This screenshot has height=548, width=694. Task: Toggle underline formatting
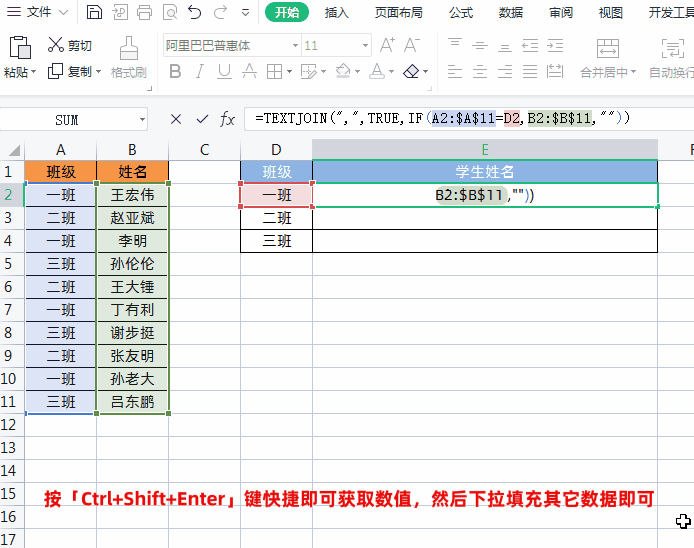coord(224,71)
